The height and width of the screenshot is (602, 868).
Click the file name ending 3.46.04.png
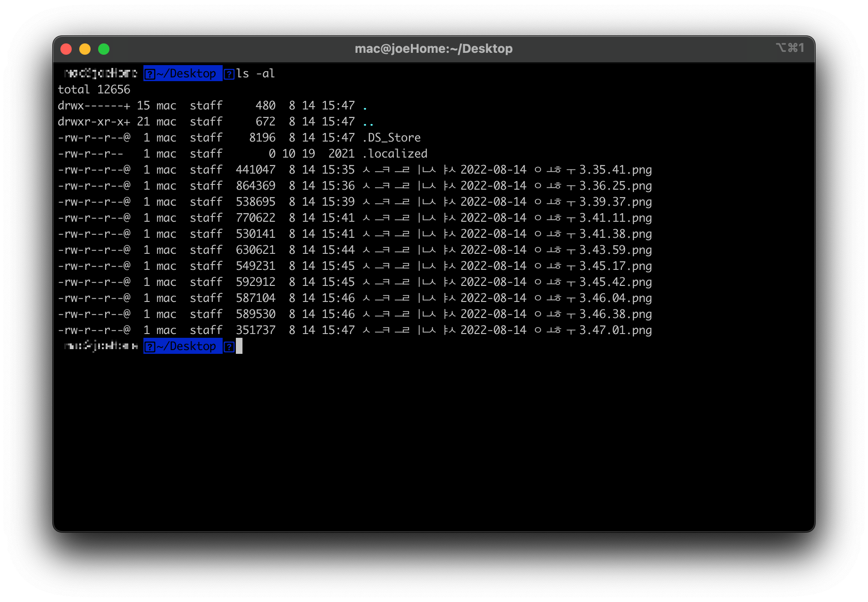pos(507,298)
